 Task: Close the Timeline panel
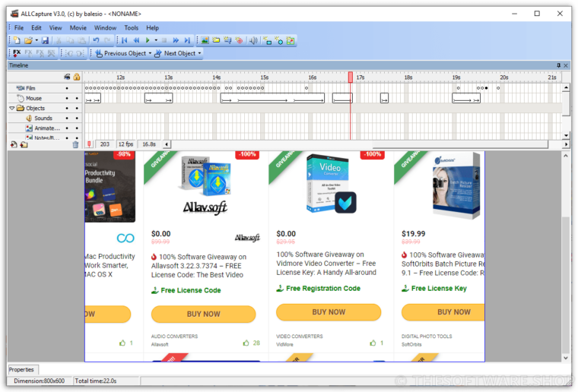(x=566, y=65)
